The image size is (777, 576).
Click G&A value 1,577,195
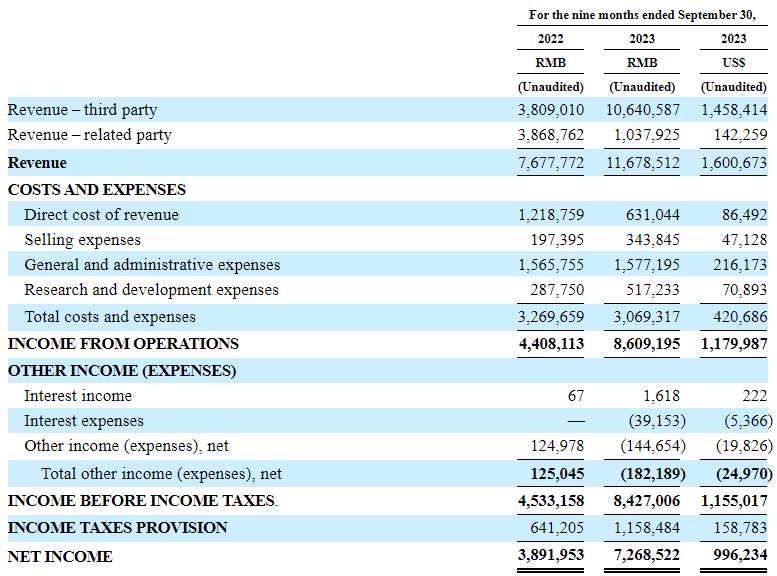[x=647, y=265]
